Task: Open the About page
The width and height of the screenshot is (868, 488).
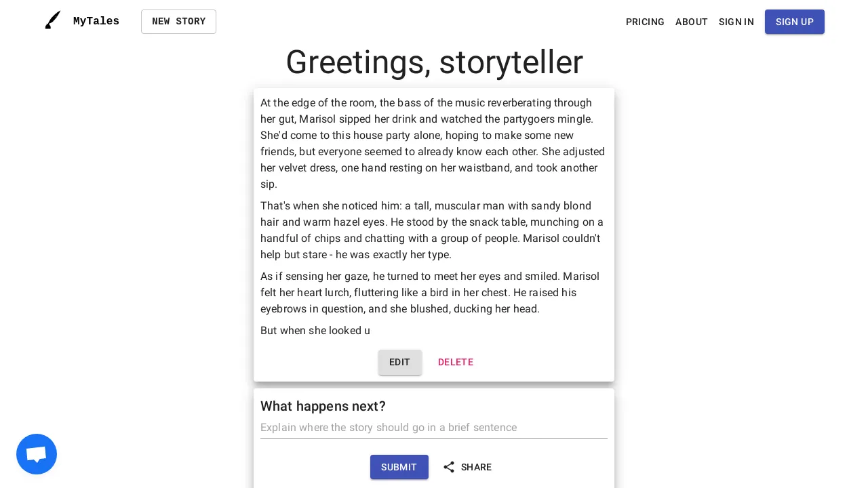Action: (691, 22)
